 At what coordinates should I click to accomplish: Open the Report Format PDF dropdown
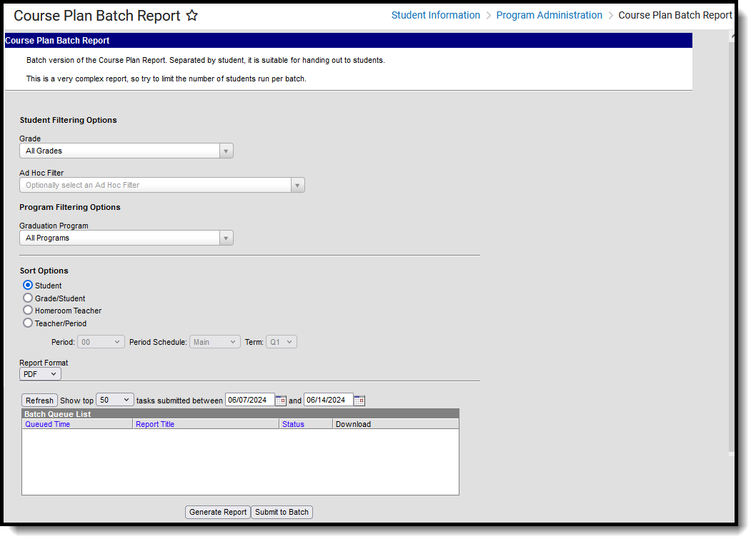coord(41,374)
